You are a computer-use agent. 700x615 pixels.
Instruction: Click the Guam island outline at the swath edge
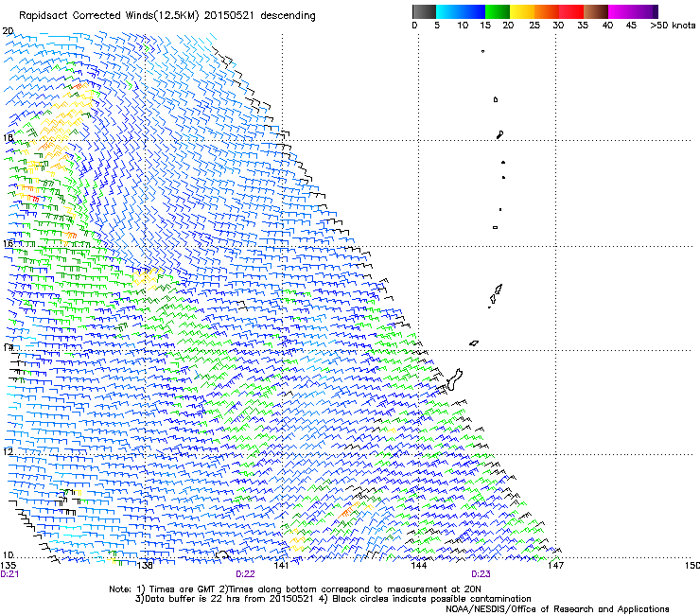pos(455,379)
